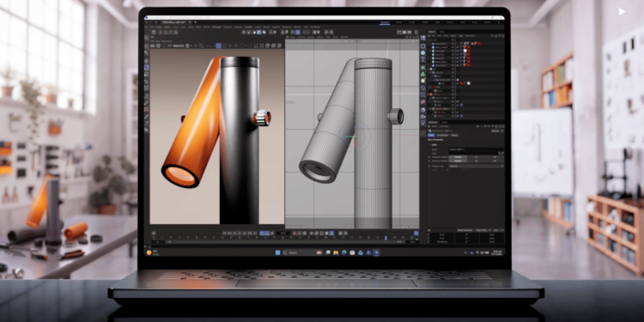644x322 pixels.
Task: Toggle the X-axis lock icon
Action: coord(161,32)
